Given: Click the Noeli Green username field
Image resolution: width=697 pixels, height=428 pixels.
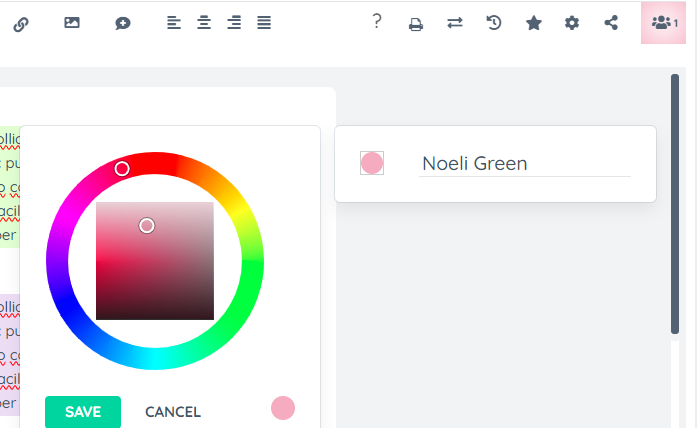Looking at the screenshot, I should (x=525, y=164).
